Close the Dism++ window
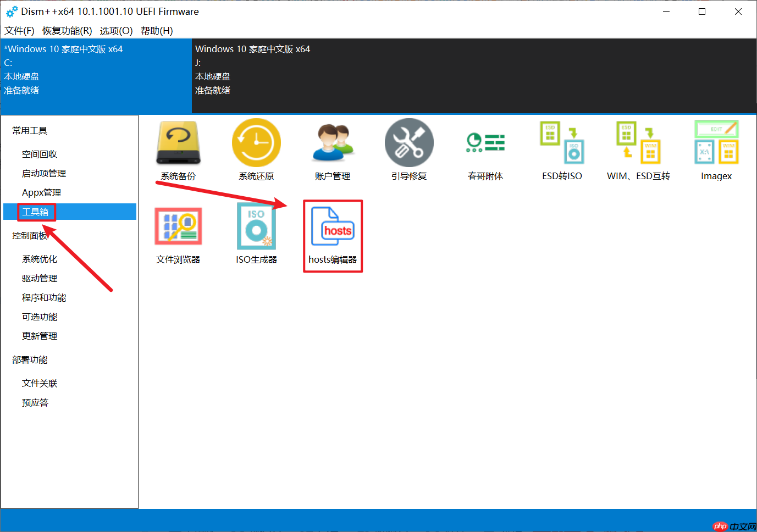The image size is (757, 532). point(738,12)
